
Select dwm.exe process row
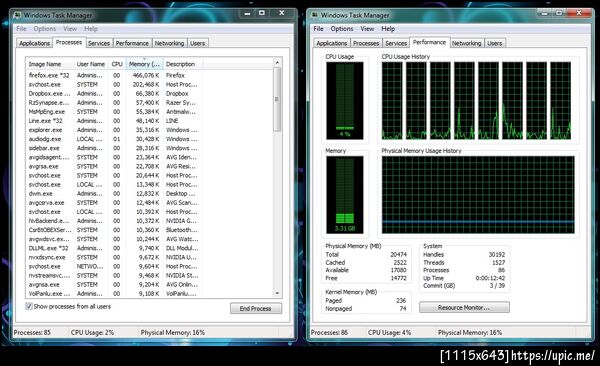point(114,194)
